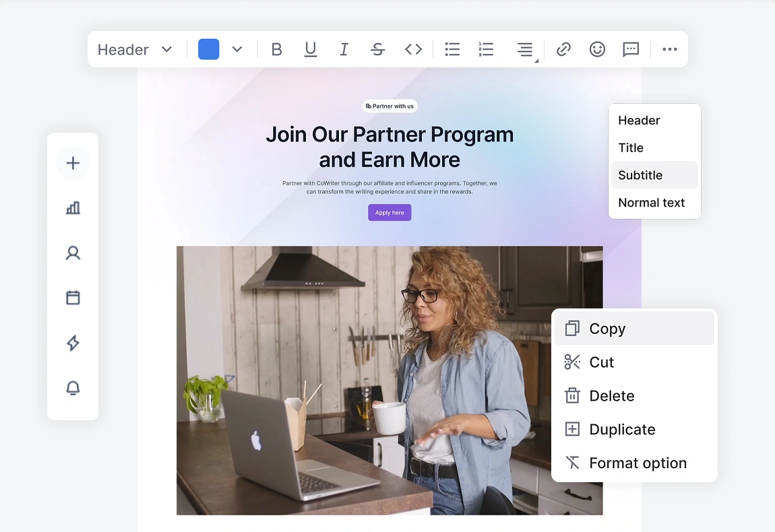This screenshot has height=532, width=775.
Task: Insert inline code block
Action: 413,49
